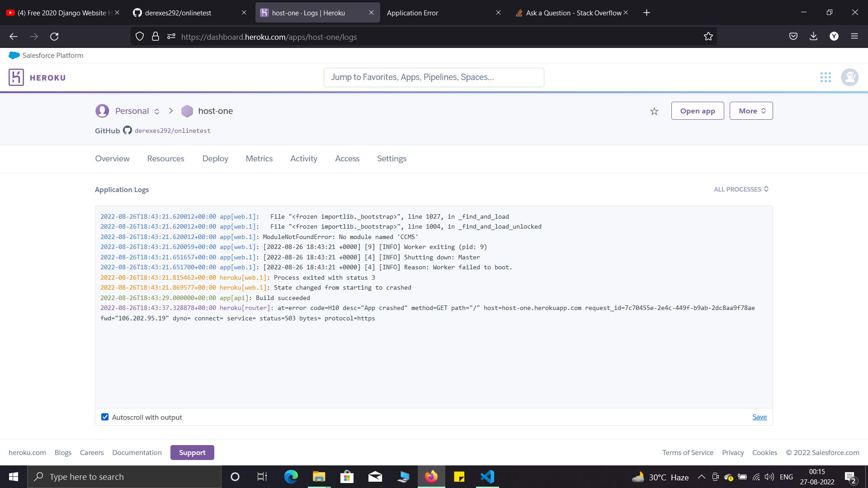Open the Firefox downloads panel

click(x=813, y=37)
